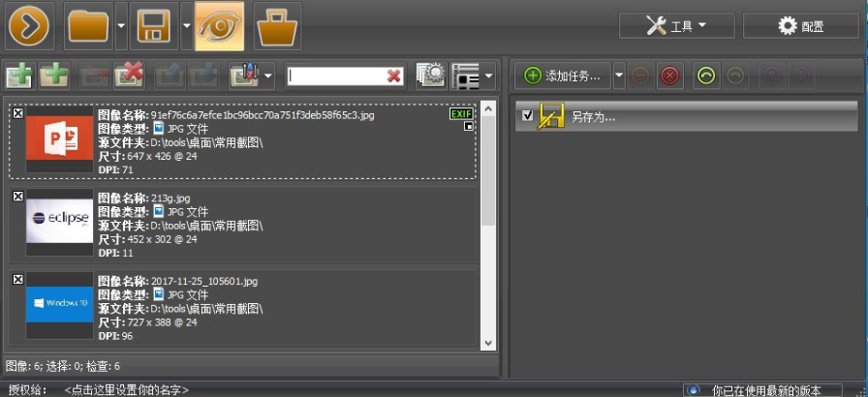This screenshot has width=868, height=397.
Task: Click the sort images A-Z icon
Action: pos(244,76)
